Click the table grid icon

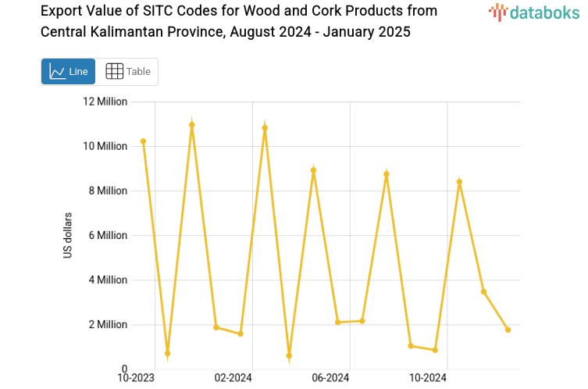pyautogui.click(x=114, y=72)
